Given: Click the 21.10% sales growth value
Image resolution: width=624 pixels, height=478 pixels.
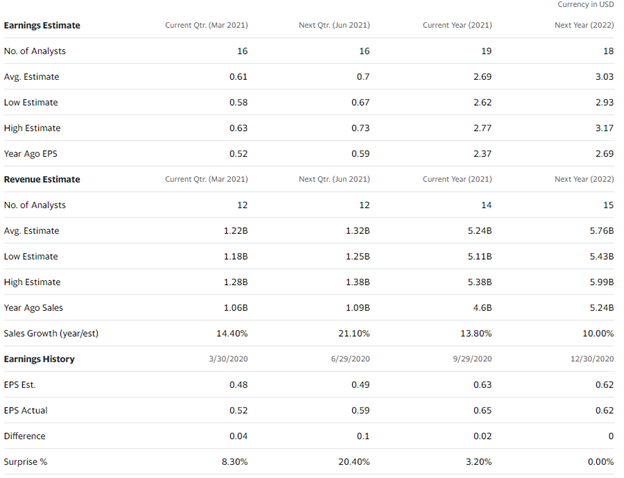Looking at the screenshot, I should pyautogui.click(x=352, y=333).
